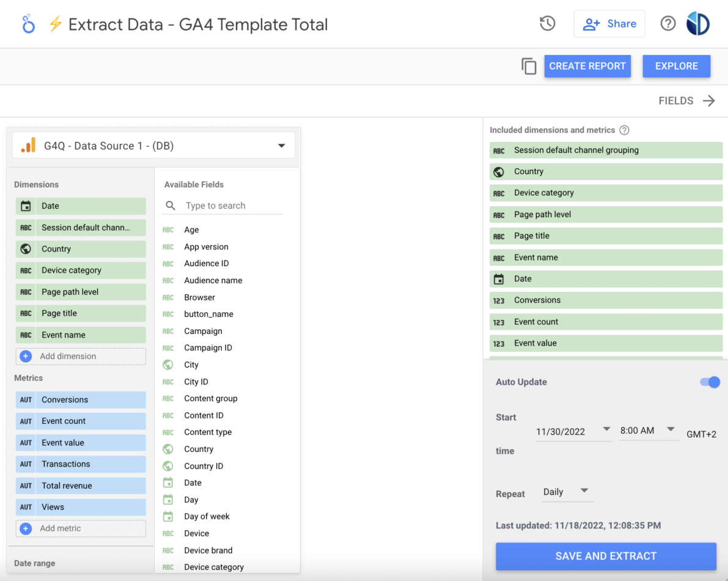Click the Share button
Image resolution: width=728 pixels, height=581 pixels.
tap(609, 23)
